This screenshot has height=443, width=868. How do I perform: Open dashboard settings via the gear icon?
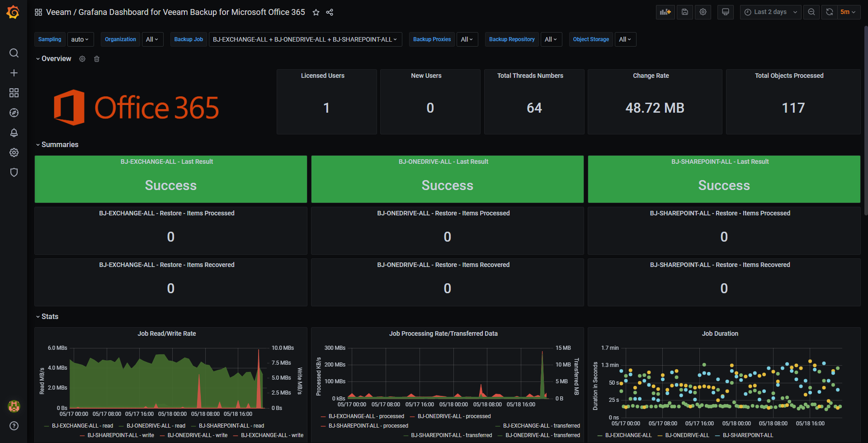coord(703,12)
